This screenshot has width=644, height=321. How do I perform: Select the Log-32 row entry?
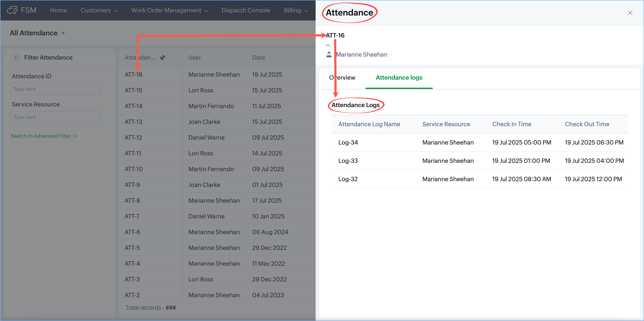pyautogui.click(x=348, y=179)
